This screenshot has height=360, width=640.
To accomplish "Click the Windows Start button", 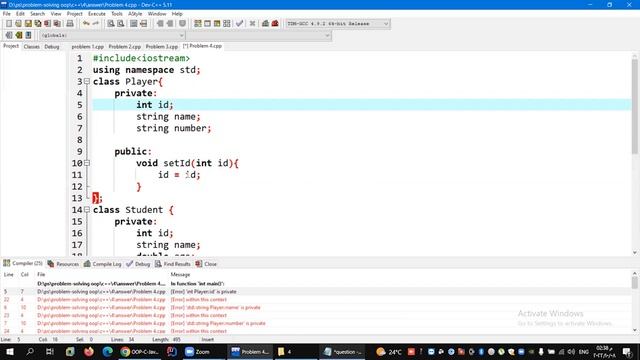I will click(x=9, y=351).
